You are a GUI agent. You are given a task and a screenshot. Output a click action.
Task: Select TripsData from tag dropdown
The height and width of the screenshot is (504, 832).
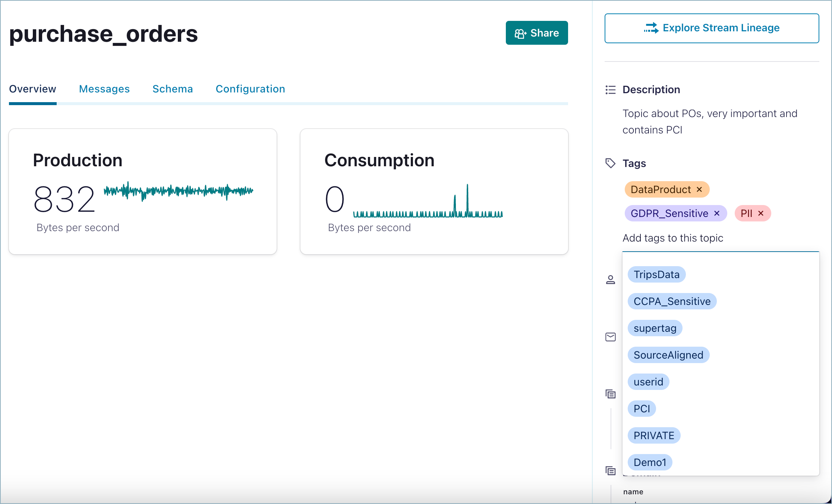point(656,274)
